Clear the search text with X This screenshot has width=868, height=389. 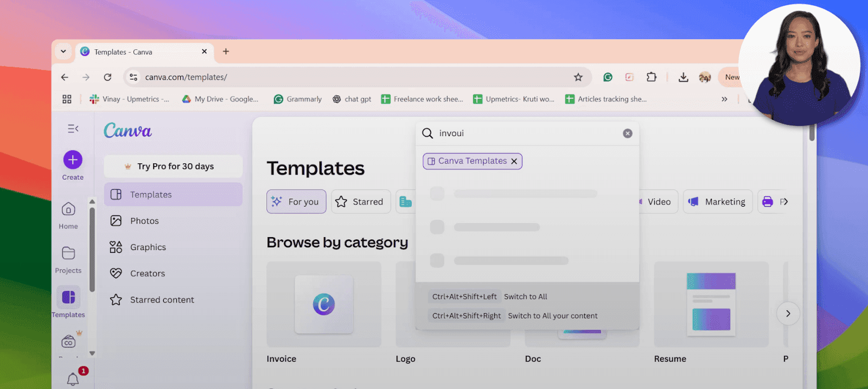coord(628,133)
